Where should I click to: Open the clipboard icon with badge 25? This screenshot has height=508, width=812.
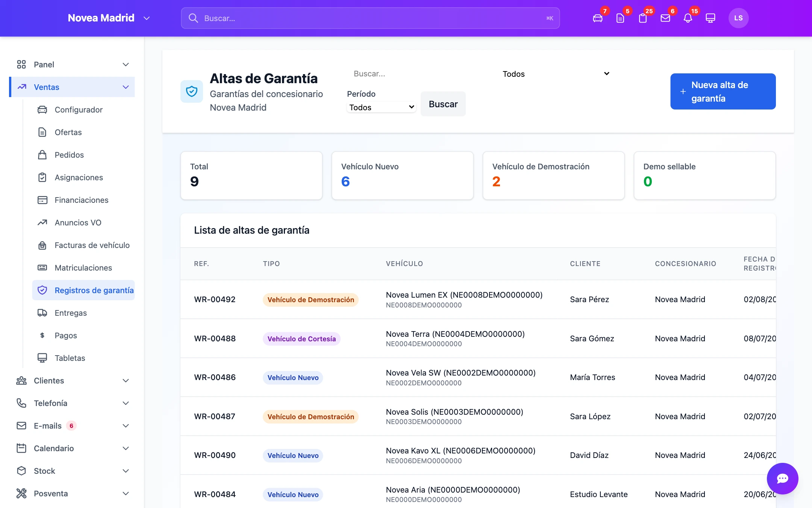(x=643, y=18)
